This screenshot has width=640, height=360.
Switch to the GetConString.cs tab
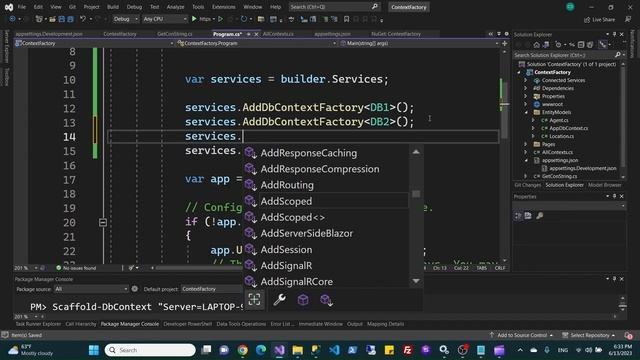pyautogui.click(x=175, y=34)
